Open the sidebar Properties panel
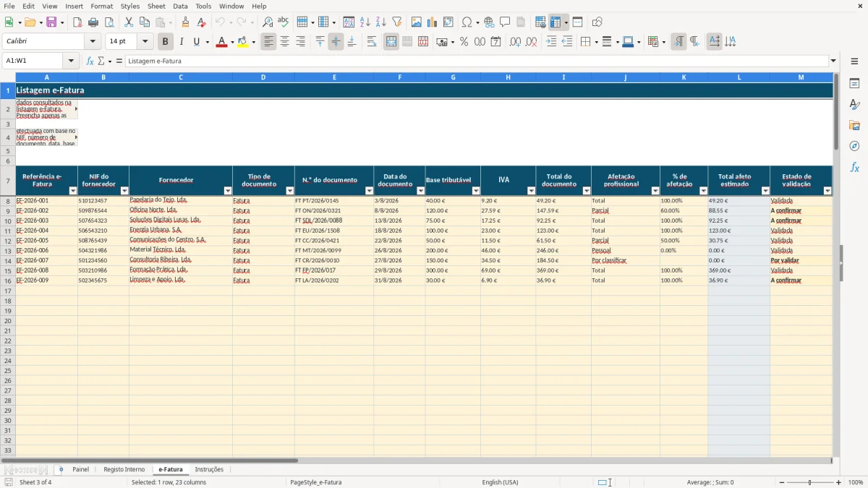This screenshot has width=868, height=488. pos(854,84)
